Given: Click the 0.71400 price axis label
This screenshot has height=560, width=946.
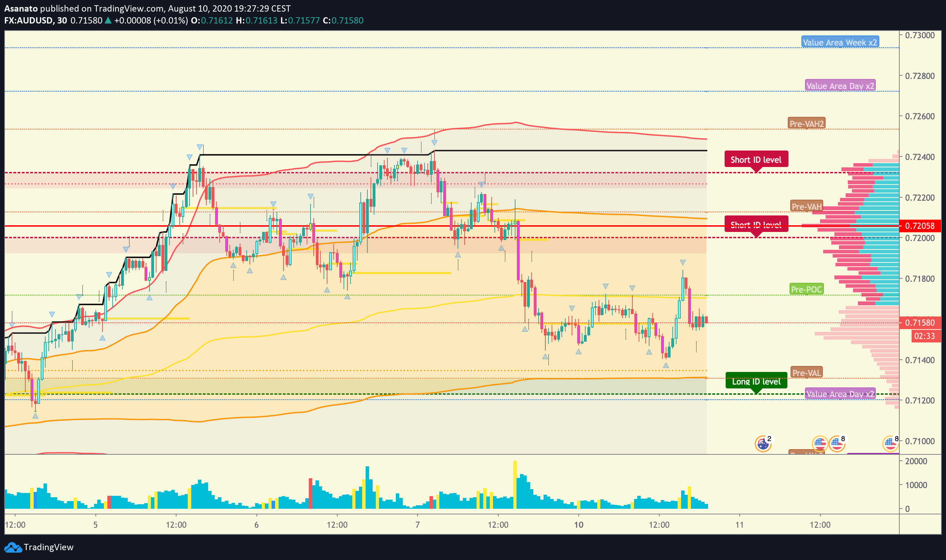Looking at the screenshot, I should coord(920,360).
